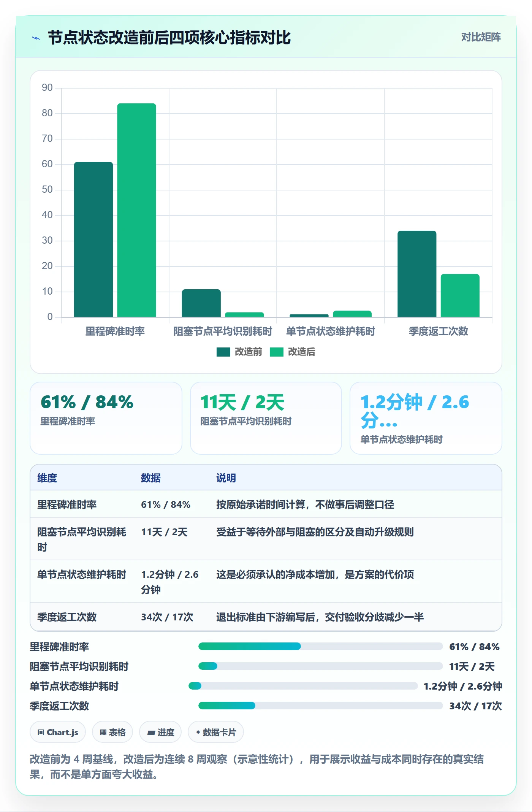Toggle the 改造前 legend swatch
This screenshot has width=532, height=812.
223,352
